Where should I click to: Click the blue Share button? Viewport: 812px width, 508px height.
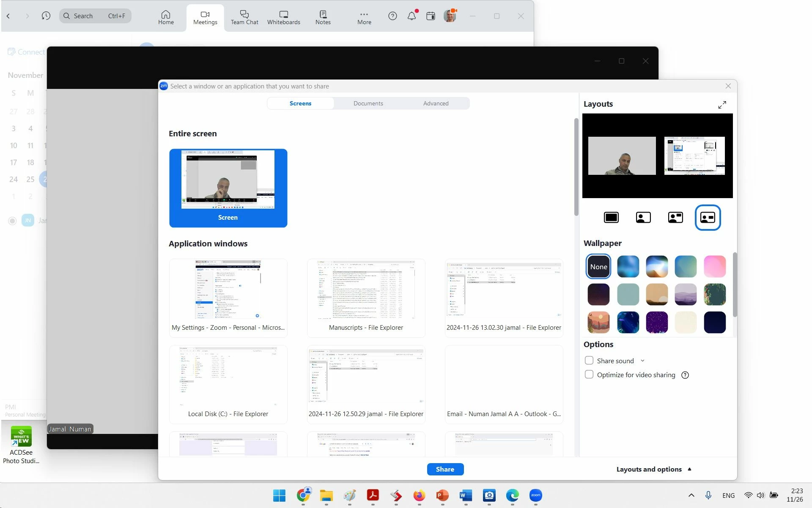pyautogui.click(x=445, y=469)
